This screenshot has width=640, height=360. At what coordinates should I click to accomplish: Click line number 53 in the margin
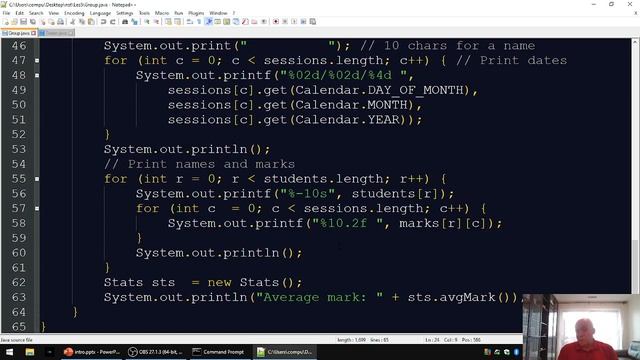[19, 149]
